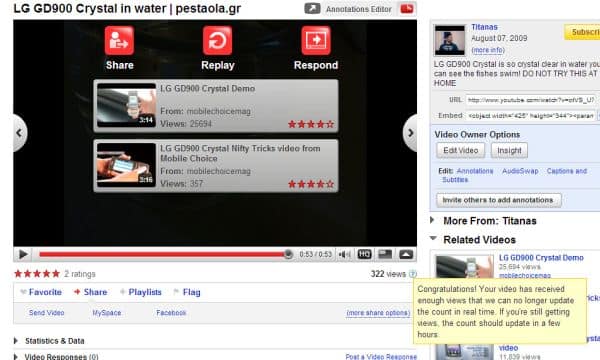Click the more info link
This screenshot has height=360, width=600.
coord(488,50)
